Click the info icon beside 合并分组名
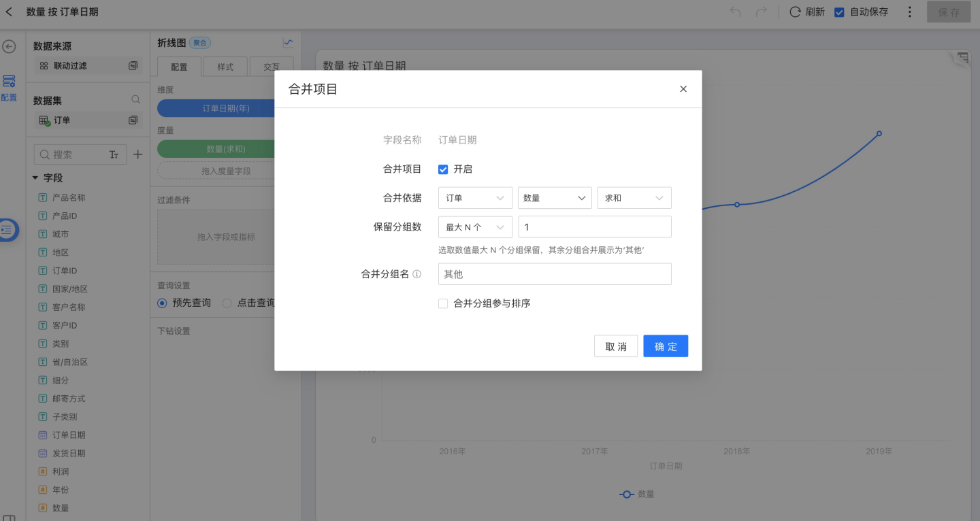Viewport: 980px width, 521px height. click(x=417, y=274)
